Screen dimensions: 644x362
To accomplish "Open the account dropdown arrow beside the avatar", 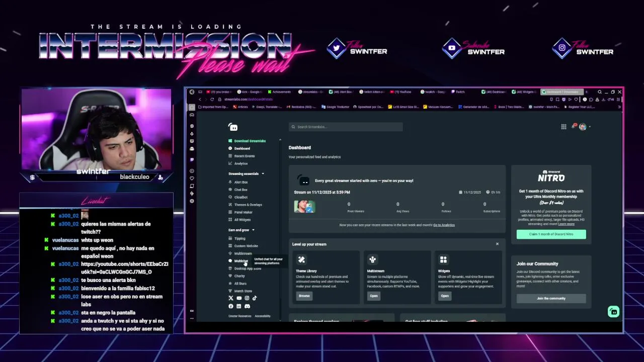I will [590, 127].
